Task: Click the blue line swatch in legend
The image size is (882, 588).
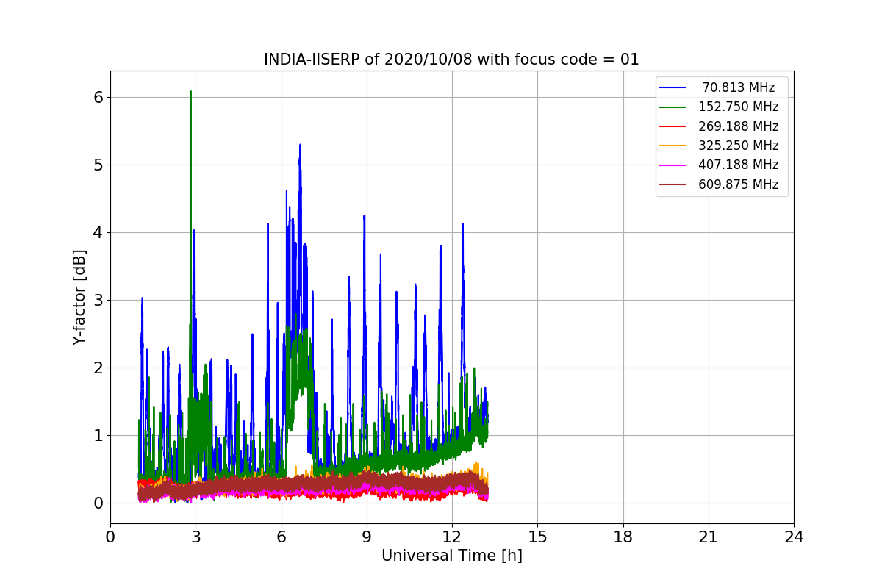Action: (673, 87)
